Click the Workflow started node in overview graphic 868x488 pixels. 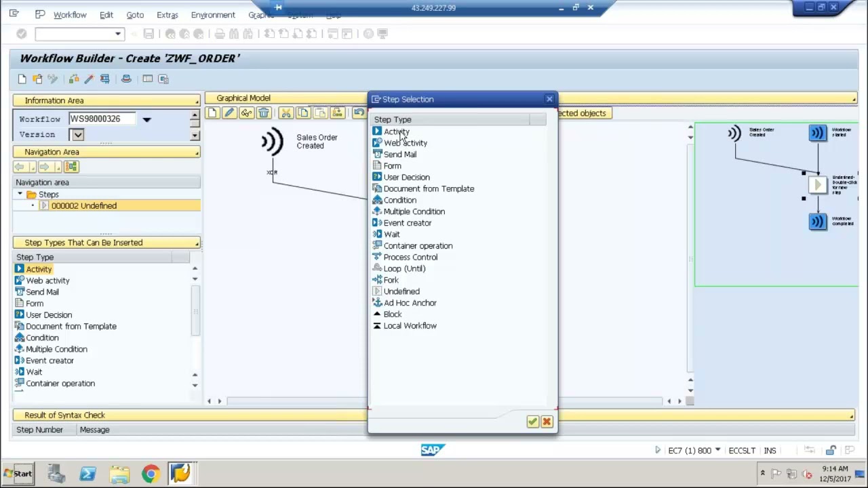818,133
